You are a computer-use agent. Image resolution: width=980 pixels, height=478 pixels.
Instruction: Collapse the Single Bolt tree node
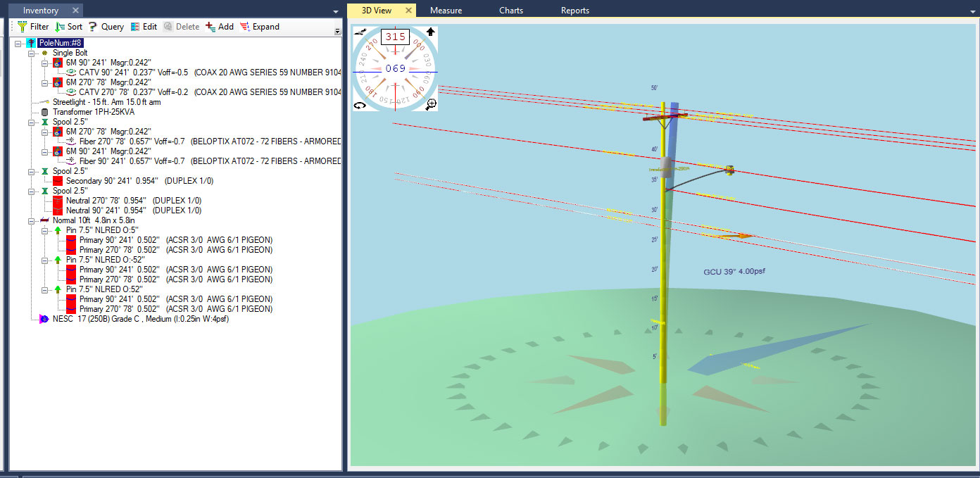point(32,53)
